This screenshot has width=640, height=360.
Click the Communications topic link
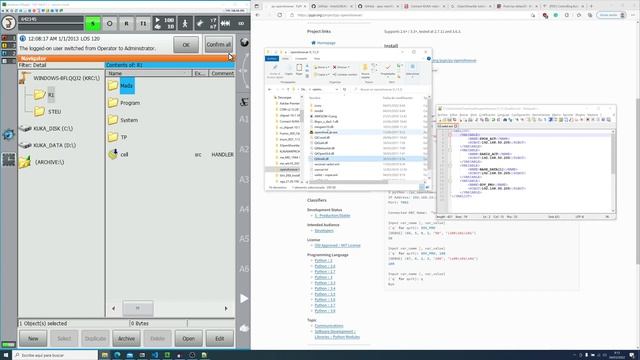[329, 326]
